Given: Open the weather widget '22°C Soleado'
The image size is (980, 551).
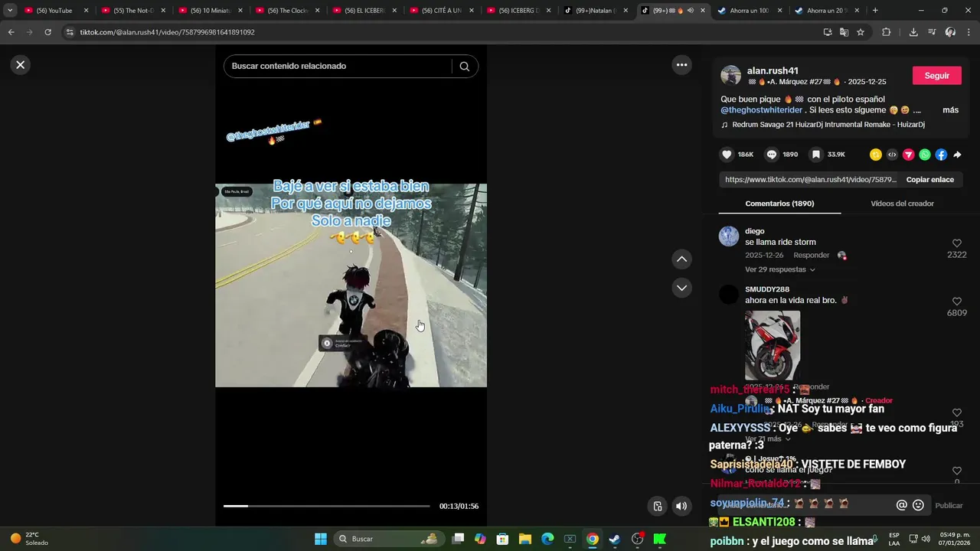Looking at the screenshot, I should click(x=29, y=539).
